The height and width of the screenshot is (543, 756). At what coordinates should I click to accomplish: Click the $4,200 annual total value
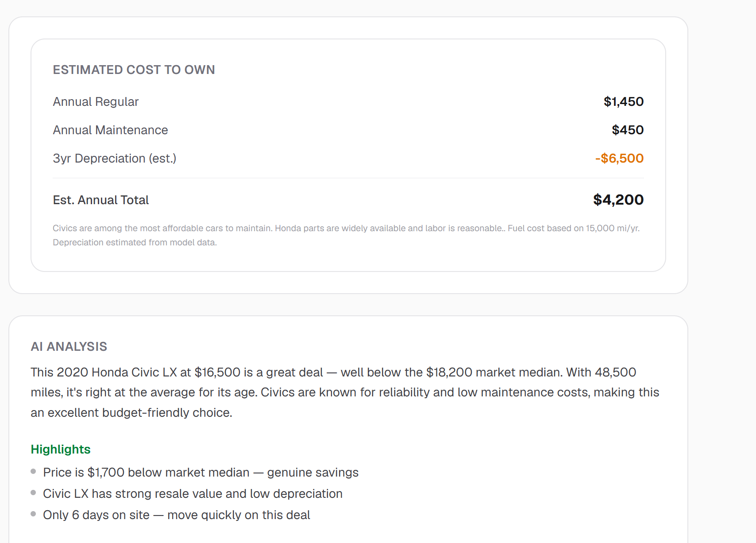pyautogui.click(x=618, y=200)
